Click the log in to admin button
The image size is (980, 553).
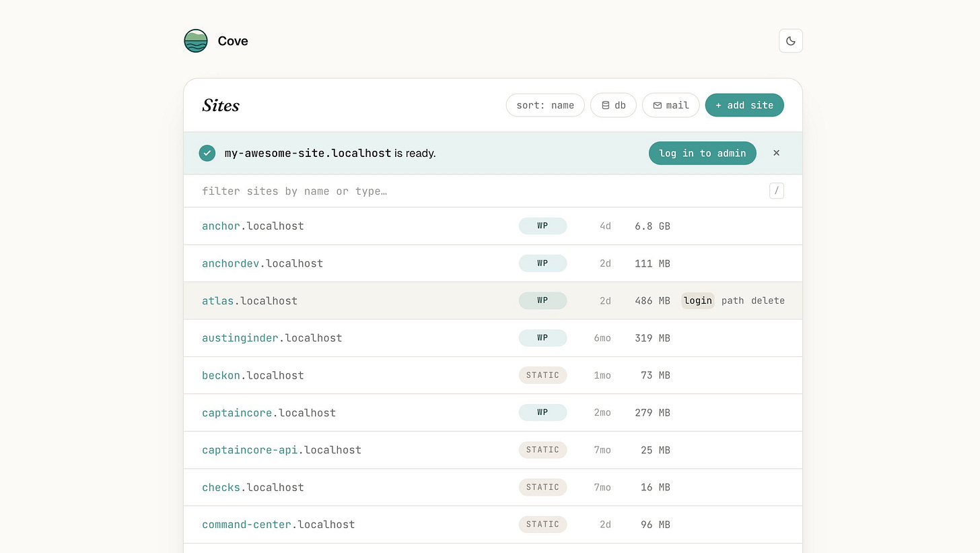702,153
